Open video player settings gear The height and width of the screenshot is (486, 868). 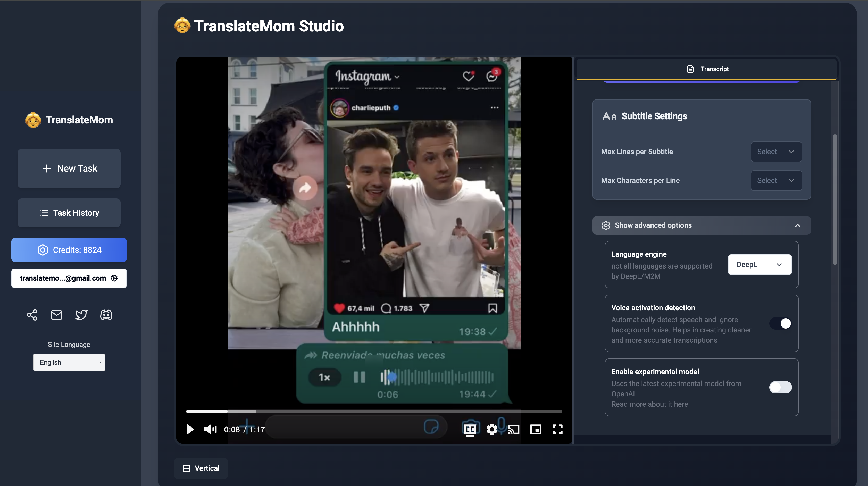pyautogui.click(x=492, y=429)
